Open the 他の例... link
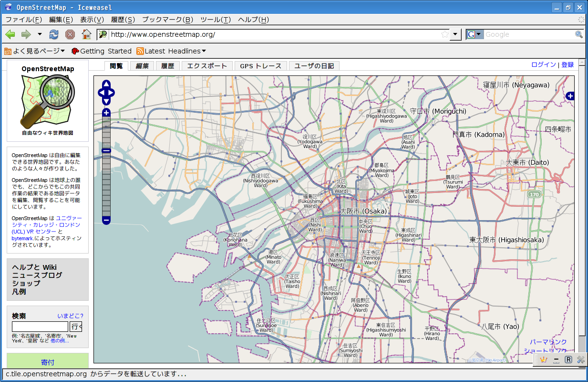588x382 pixels. pos(60,341)
